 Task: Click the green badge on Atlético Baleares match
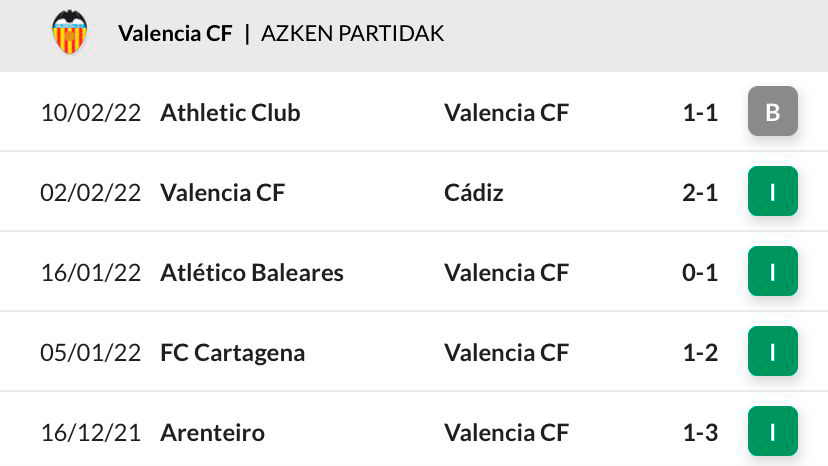pyautogui.click(x=773, y=272)
